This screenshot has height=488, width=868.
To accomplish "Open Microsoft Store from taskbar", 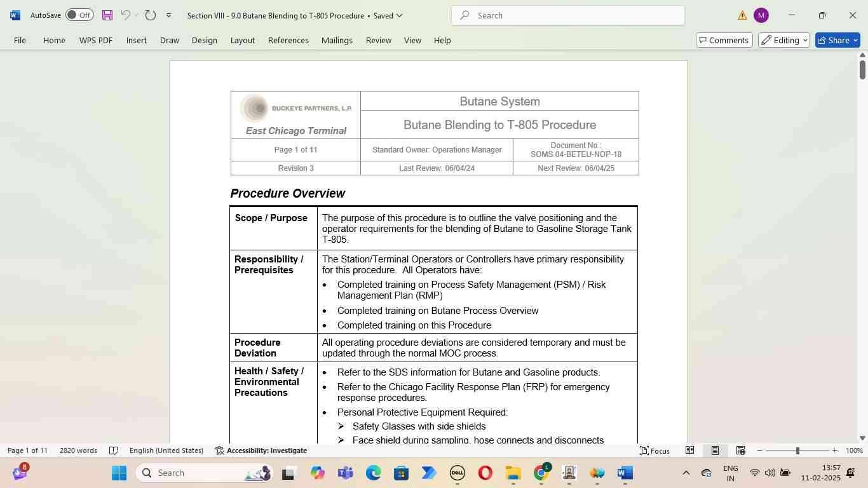I will pos(401,473).
